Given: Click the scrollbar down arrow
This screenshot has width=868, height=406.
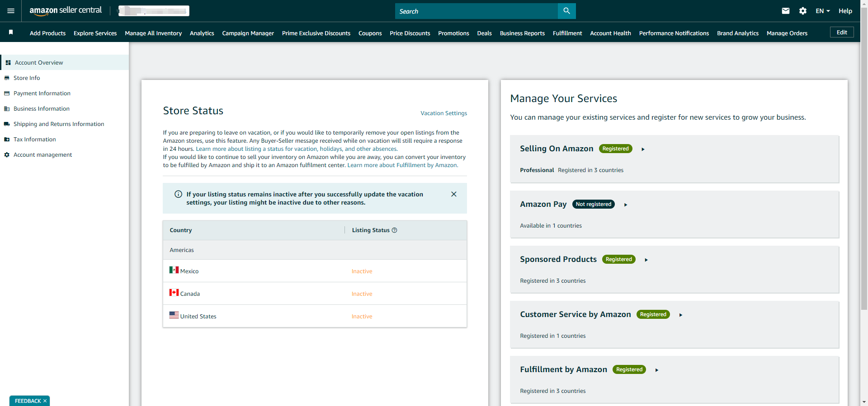Looking at the screenshot, I should pos(864,401).
